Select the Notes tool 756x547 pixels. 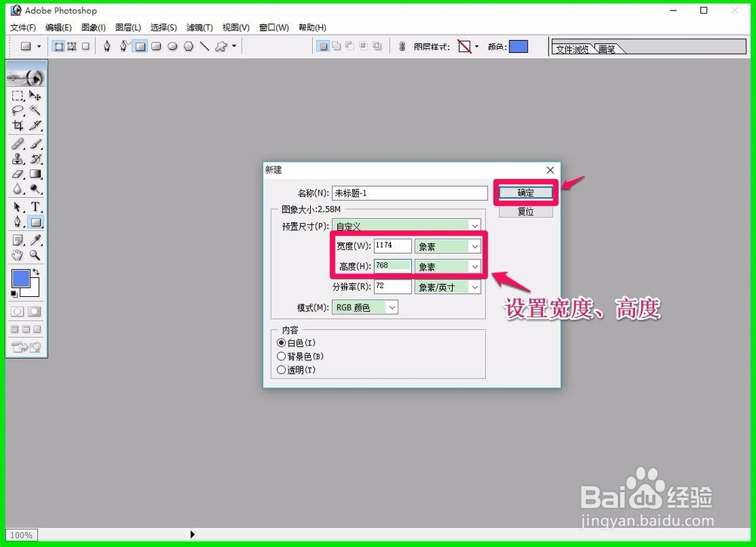click(17, 240)
